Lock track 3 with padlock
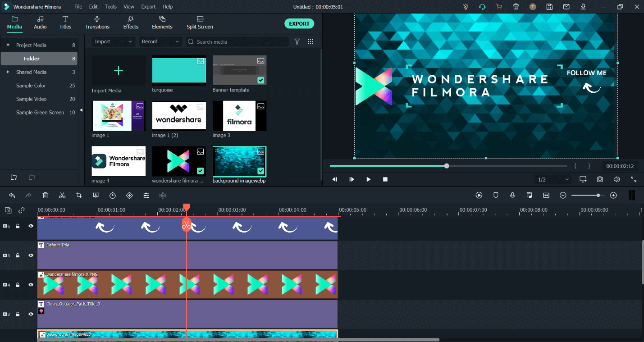Screen dimensions: 644x342 (x=18, y=314)
